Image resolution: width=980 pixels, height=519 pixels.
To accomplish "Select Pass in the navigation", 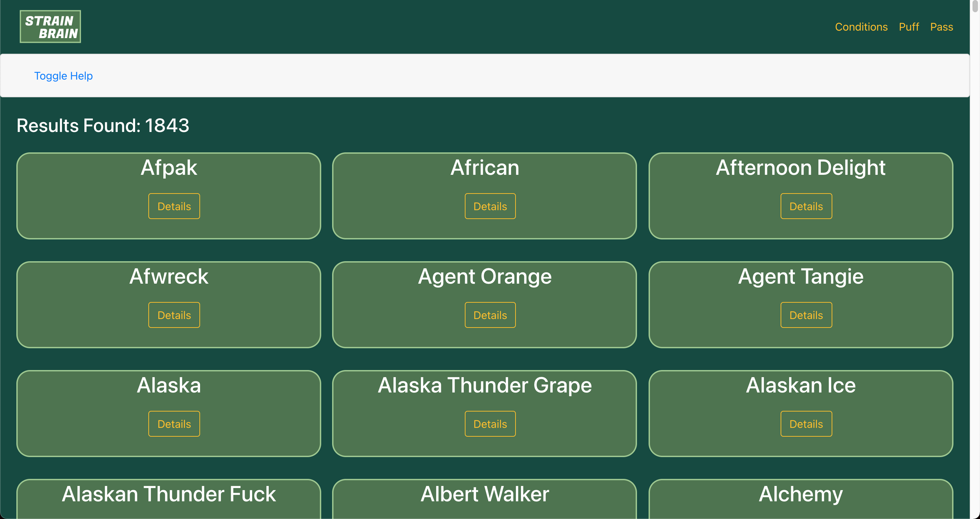I will click(941, 27).
